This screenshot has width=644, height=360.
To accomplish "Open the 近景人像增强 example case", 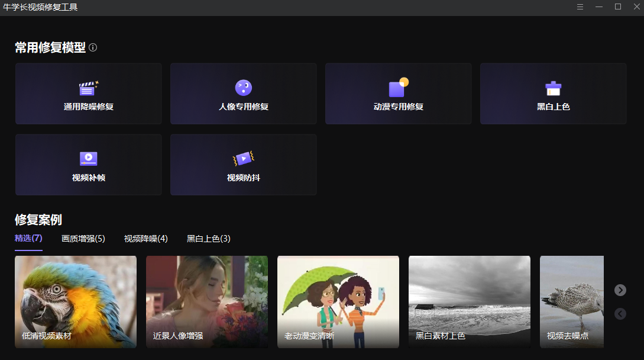I will [206, 302].
